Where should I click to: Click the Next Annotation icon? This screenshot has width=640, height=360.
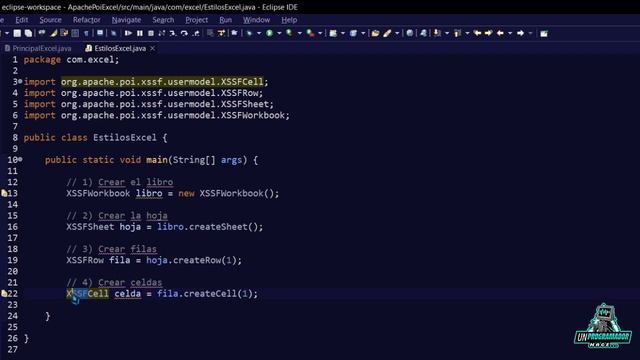437,33
